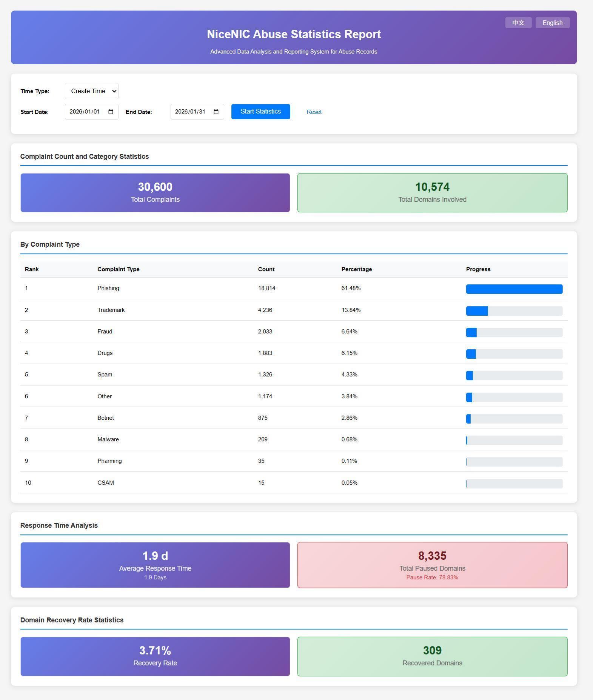Screen dimensions: 593x700
Task: Click the percentage 0.68%
Action: coord(350,439)
